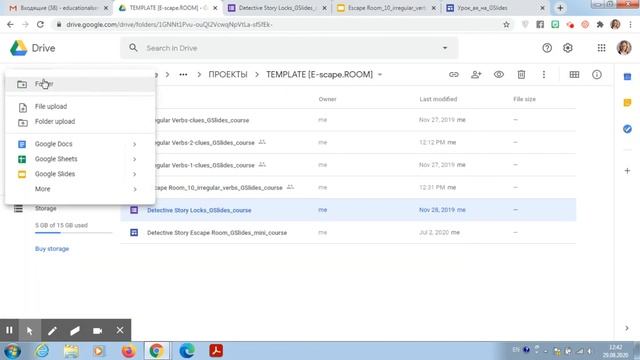Image resolution: width=640 pixels, height=360 pixels.
Task: Click the Buy storage link
Action: [52, 249]
